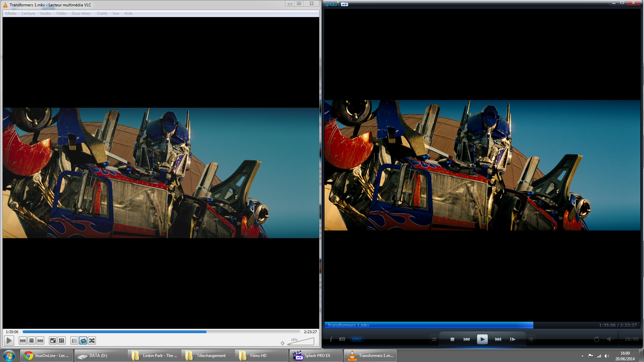The image size is (644, 362).
Task: Switch to Chrome JeuxOnLine taskbar window
Action: tap(47, 356)
